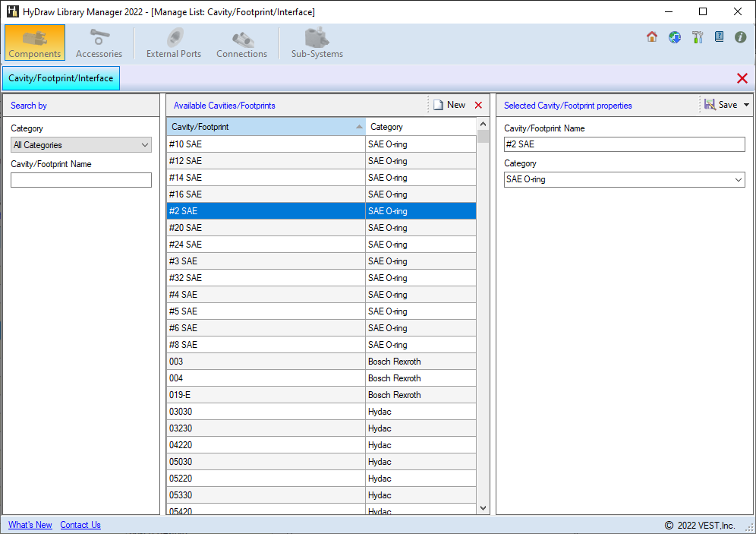Viewport: 756px width, 534px height.
Task: Close the Cavity/Footprint/Interface panel with red X
Action: [x=742, y=78]
